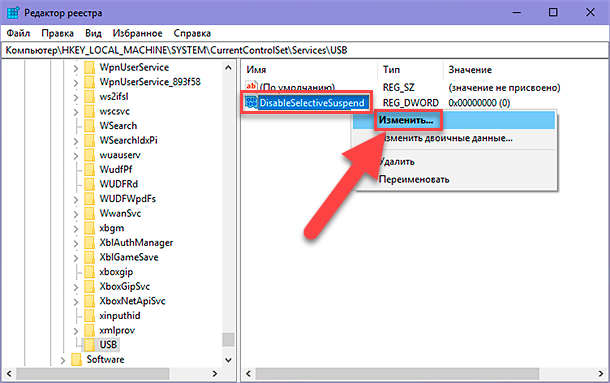Image resolution: width=610 pixels, height=383 pixels.
Task: Expand the wuauserv tree node
Action: (76, 156)
